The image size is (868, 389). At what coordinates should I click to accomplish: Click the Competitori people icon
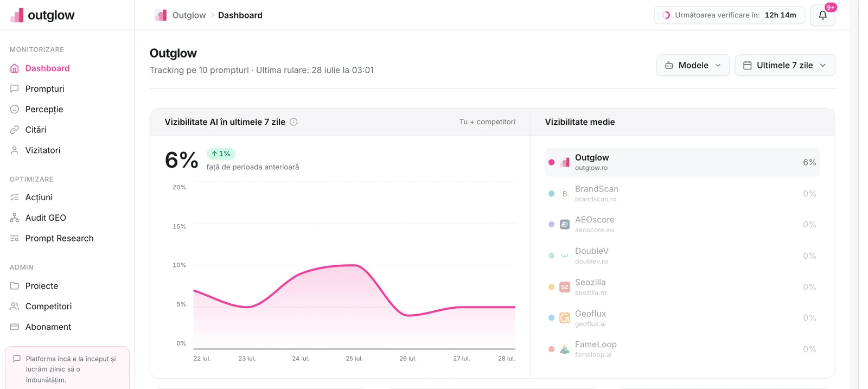pos(15,307)
